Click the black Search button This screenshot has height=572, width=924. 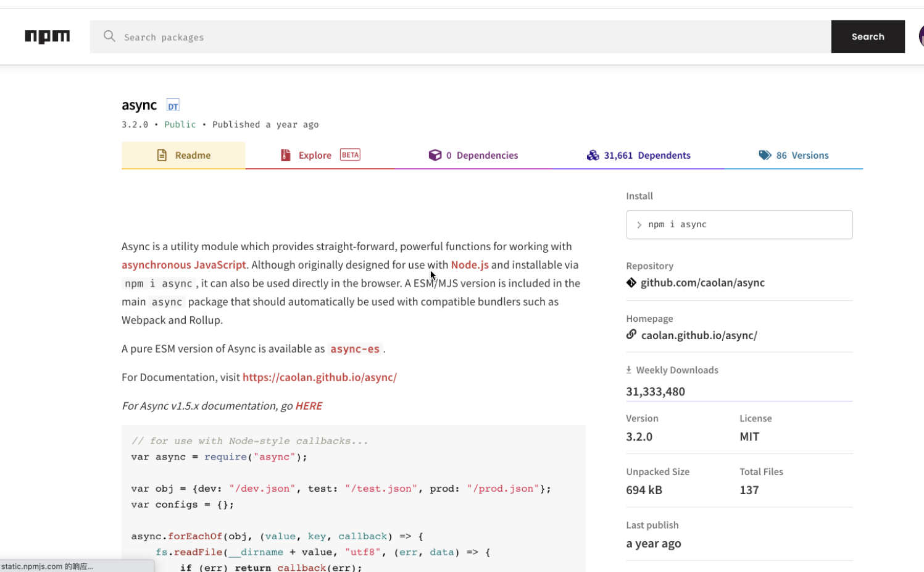(868, 36)
